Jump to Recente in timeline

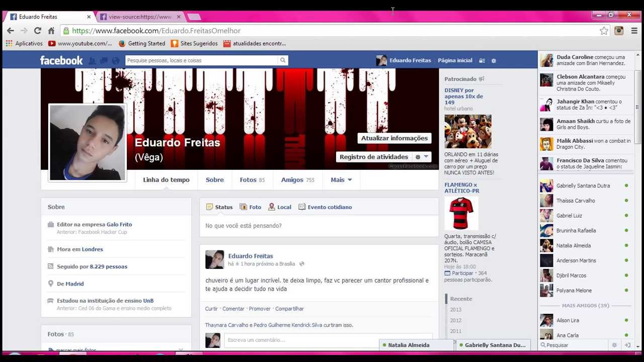461,299
